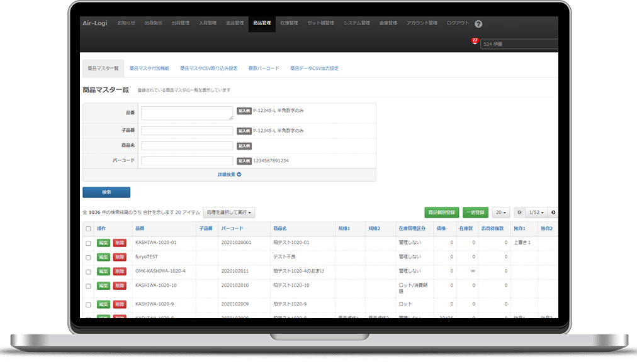Go to the next results page arrow
Viewport: 637px width, 364px height.
pos(553,212)
